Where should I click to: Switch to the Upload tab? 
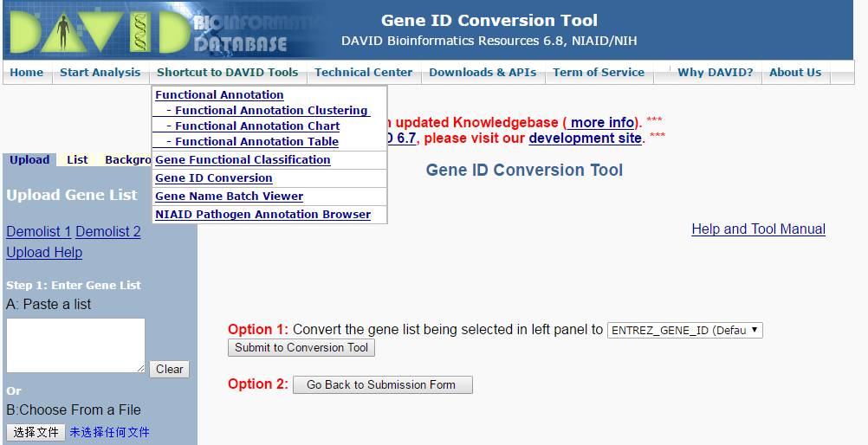tap(29, 160)
